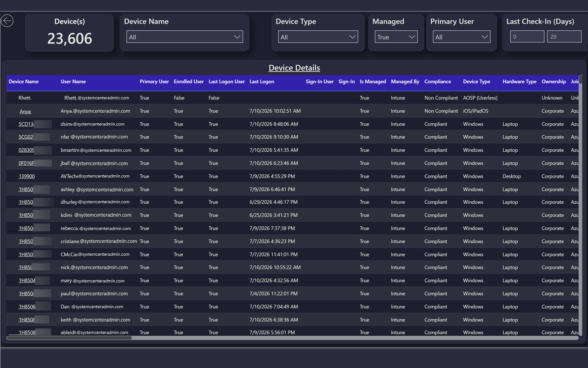Open the 139900 device link

coord(27,176)
